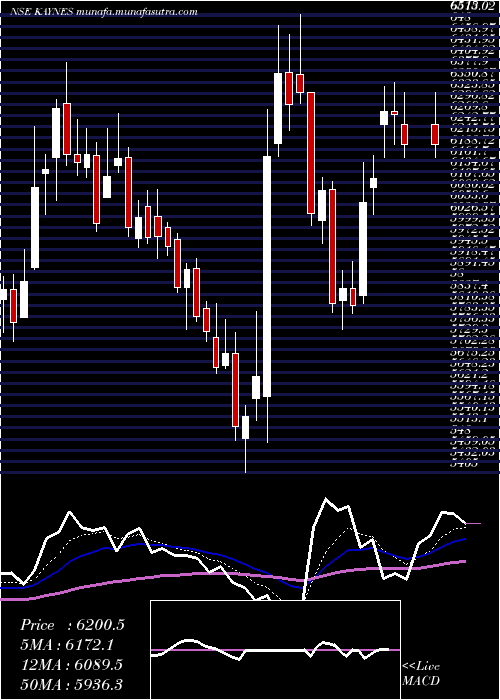500x700 pixels.
Task: Click the top price label 6515.02
Action: point(474,6)
